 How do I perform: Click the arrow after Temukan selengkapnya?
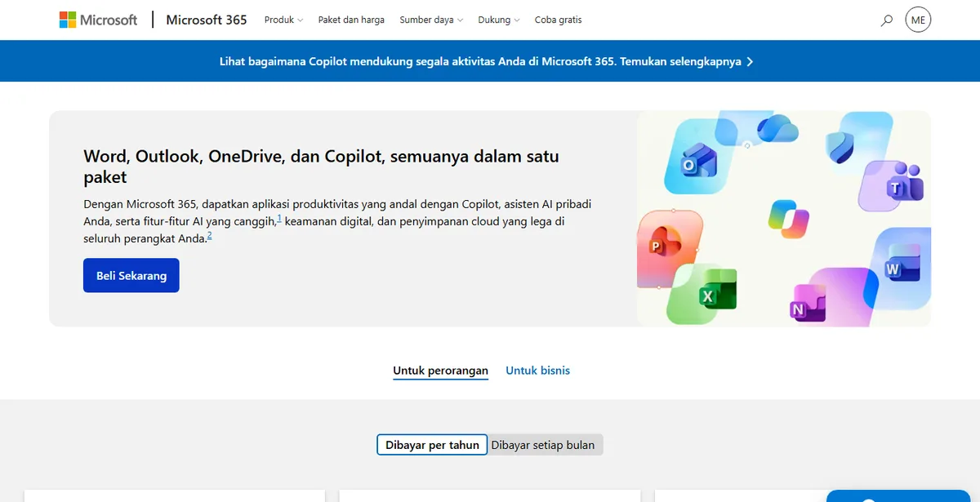click(x=750, y=61)
